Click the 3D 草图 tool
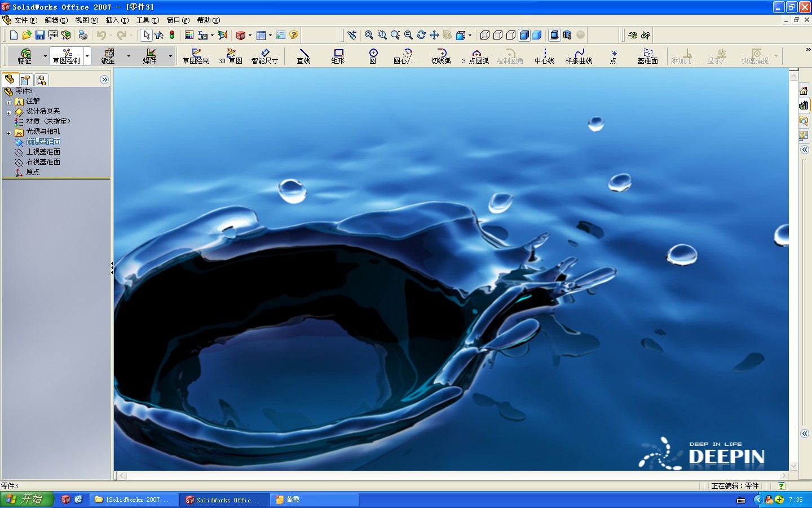Viewport: 812px width, 508px height. 230,56
